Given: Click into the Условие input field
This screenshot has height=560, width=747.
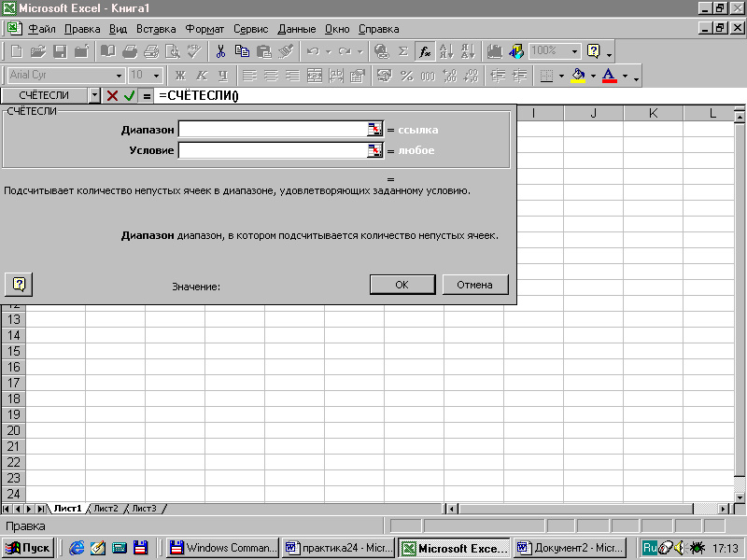Looking at the screenshot, I should (273, 150).
